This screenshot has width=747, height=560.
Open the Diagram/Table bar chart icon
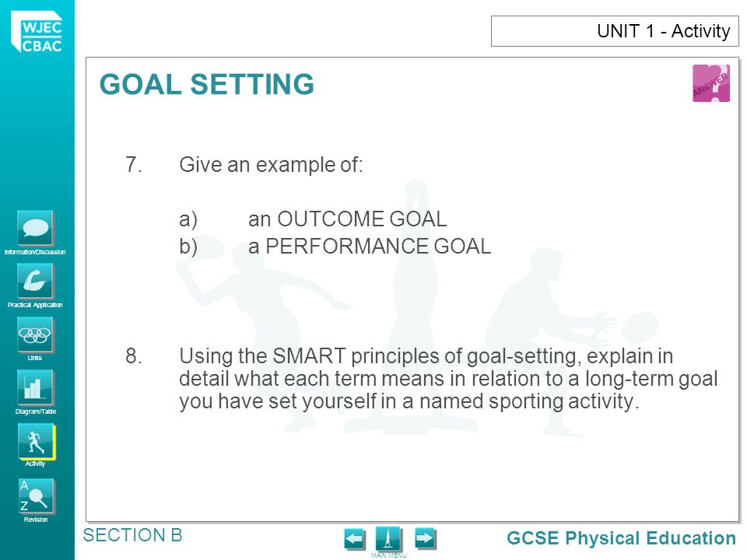pyautogui.click(x=35, y=387)
